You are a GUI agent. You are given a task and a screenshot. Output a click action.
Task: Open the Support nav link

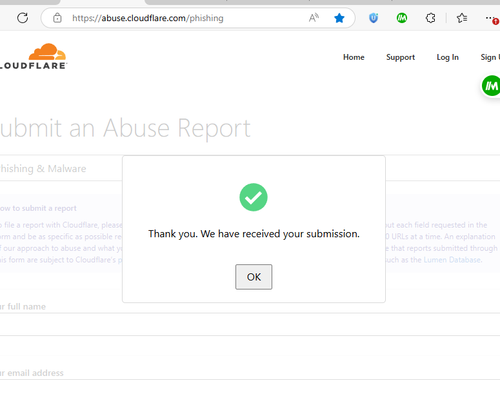400,57
